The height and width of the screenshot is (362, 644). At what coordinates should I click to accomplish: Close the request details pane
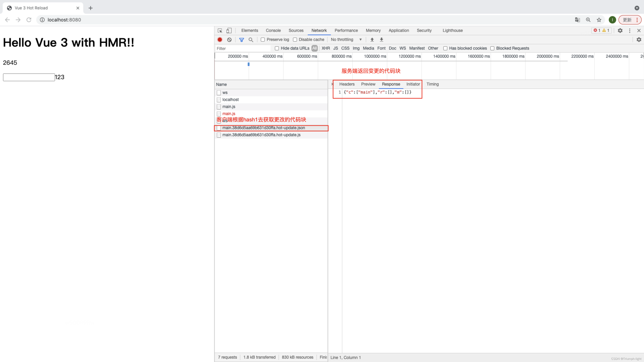(x=332, y=84)
